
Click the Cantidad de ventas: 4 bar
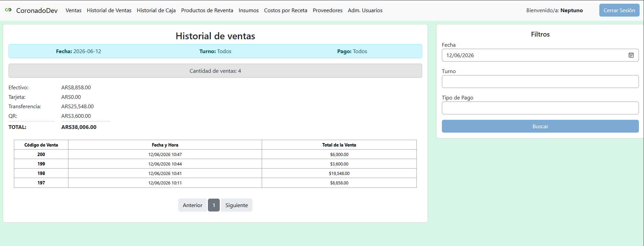215,71
